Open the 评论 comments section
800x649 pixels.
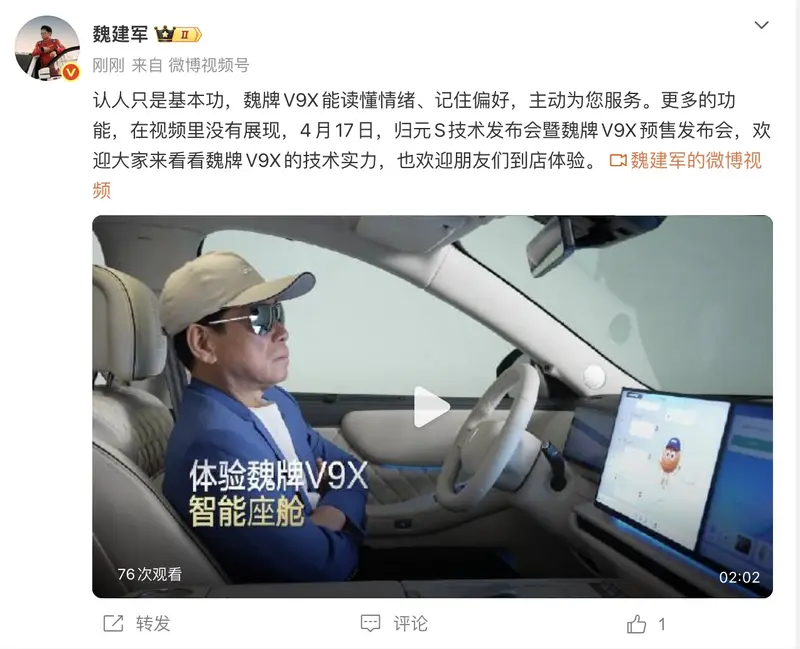(x=410, y=623)
